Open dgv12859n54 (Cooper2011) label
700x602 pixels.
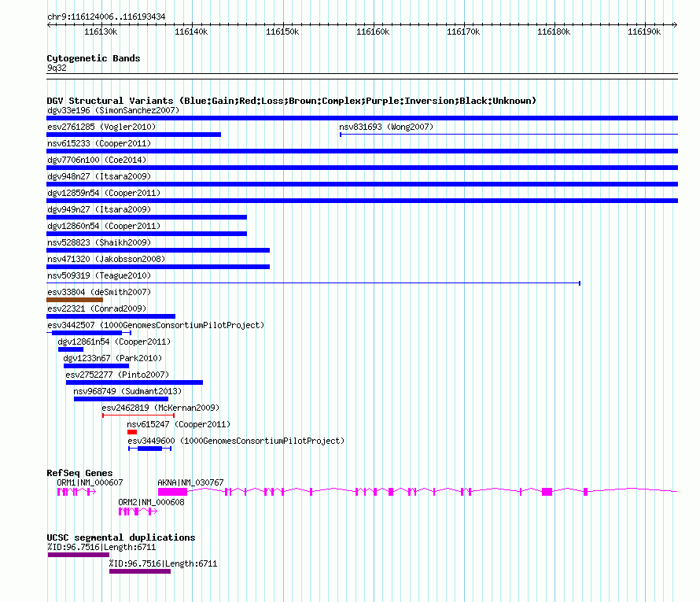pos(104,193)
